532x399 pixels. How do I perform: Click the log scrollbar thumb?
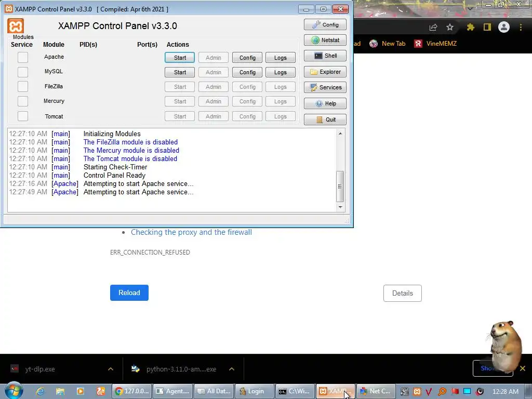[x=340, y=187]
